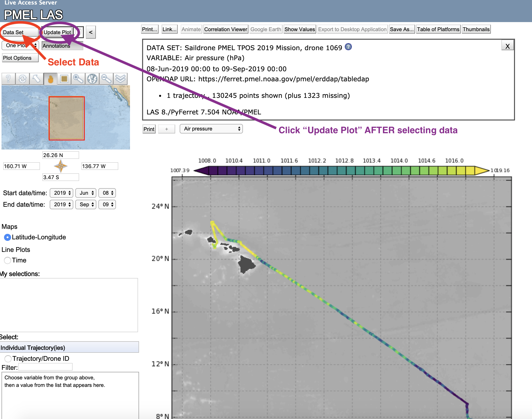This screenshot has height=419, width=532.
Task: Click the dark purple colorbar segment near 1008.0
Action: coord(214,171)
